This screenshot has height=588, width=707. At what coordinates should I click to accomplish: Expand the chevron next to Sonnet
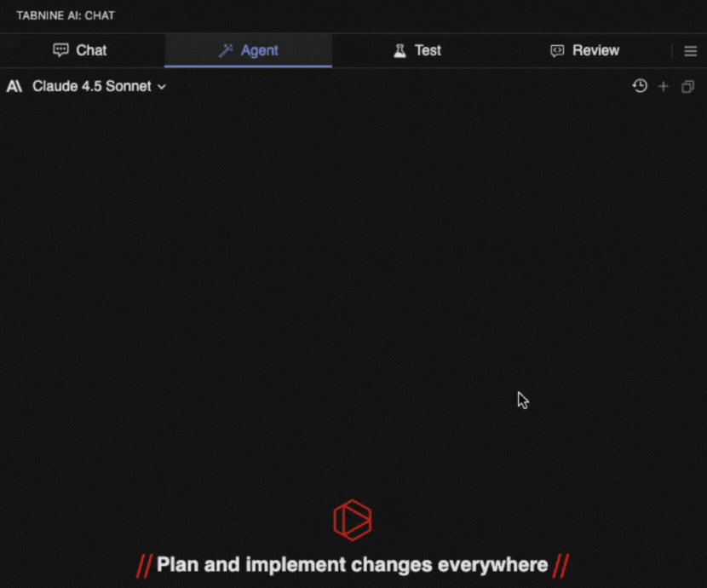click(x=162, y=87)
